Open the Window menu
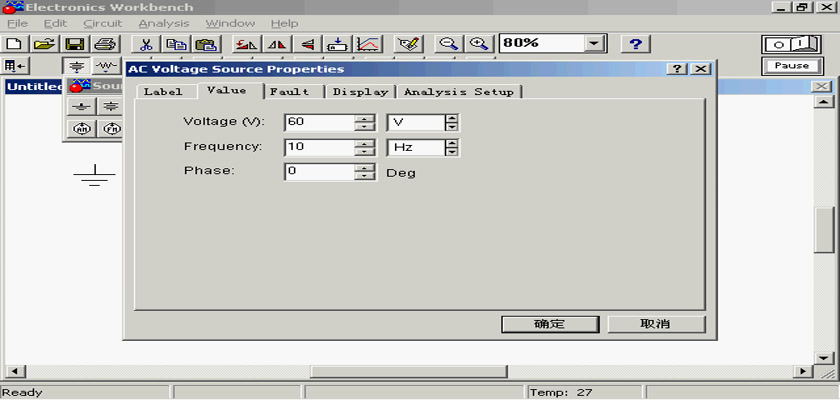Viewport: 840px width, 400px height. click(x=230, y=24)
